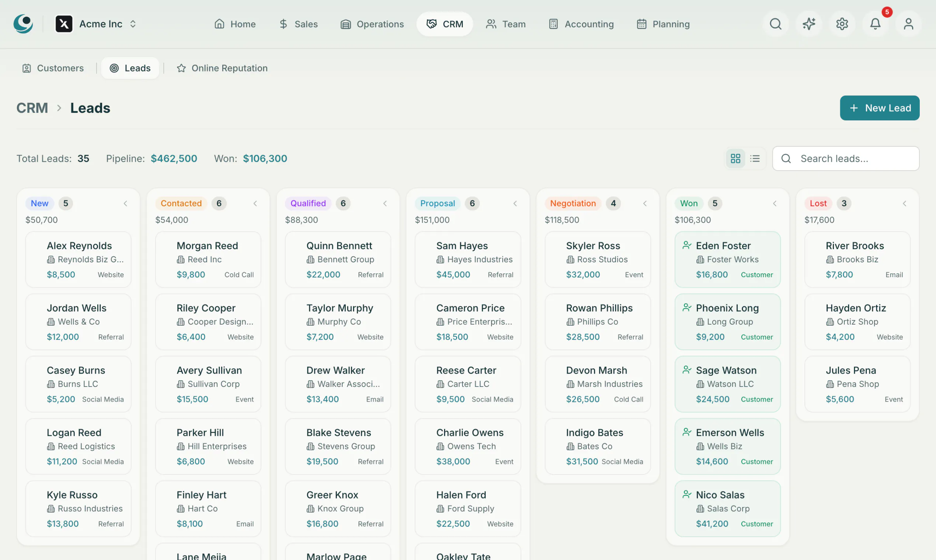Viewport: 936px width, 560px height.
Task: Open the Team section
Action: [506, 24]
